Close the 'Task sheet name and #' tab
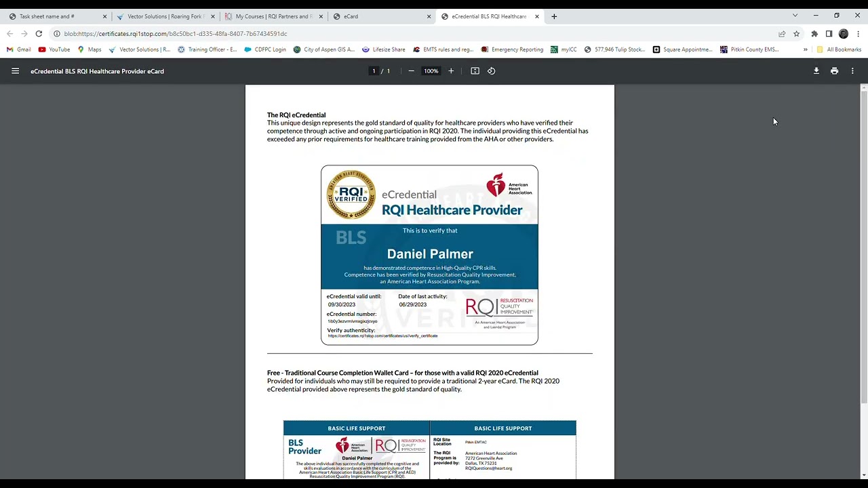 pos(104,16)
